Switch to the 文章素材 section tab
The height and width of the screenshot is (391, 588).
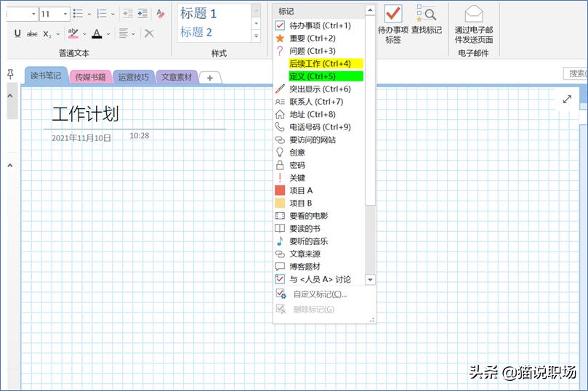pos(177,77)
